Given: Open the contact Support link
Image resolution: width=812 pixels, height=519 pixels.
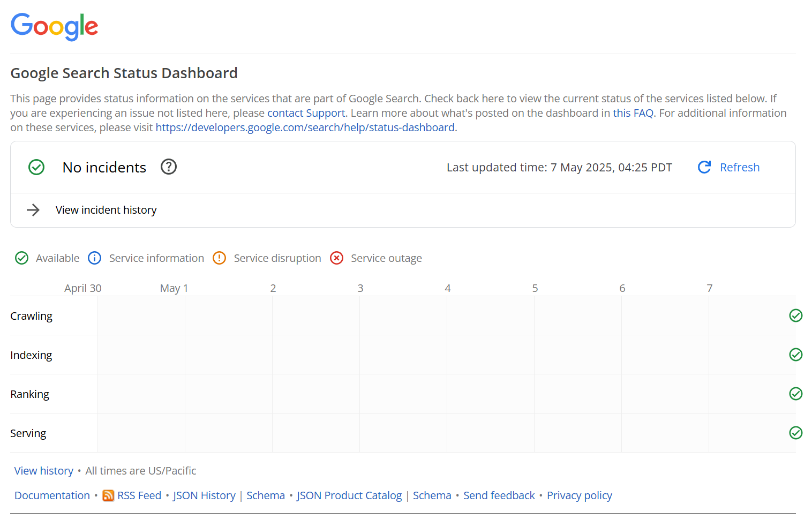Looking at the screenshot, I should pos(306,113).
